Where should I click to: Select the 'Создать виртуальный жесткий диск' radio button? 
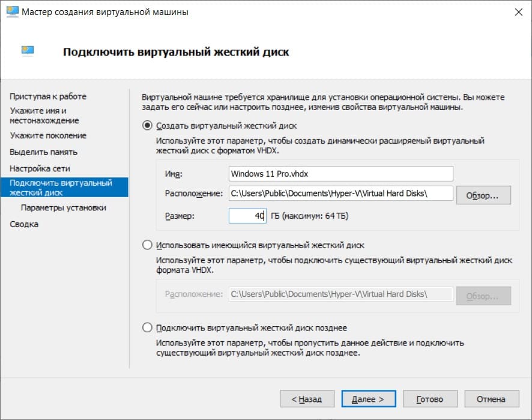pos(147,127)
